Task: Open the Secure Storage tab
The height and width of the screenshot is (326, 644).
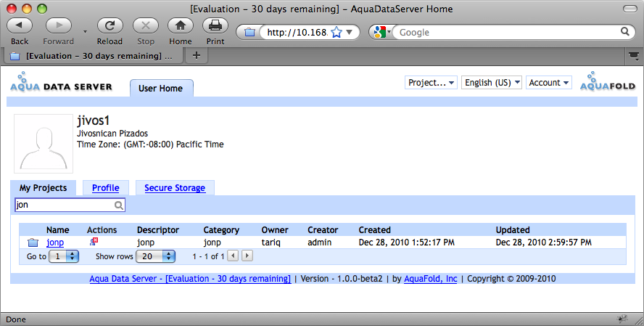Action: tap(175, 188)
